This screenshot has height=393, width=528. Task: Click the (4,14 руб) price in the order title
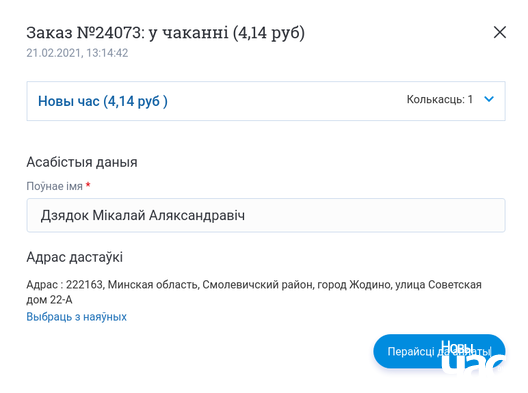pyautogui.click(x=269, y=33)
